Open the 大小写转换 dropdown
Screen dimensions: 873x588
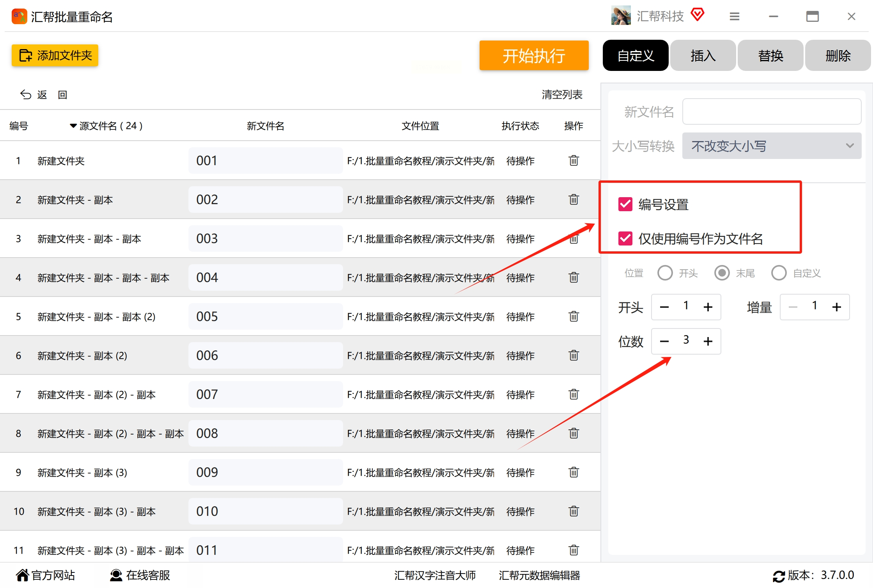tap(771, 146)
